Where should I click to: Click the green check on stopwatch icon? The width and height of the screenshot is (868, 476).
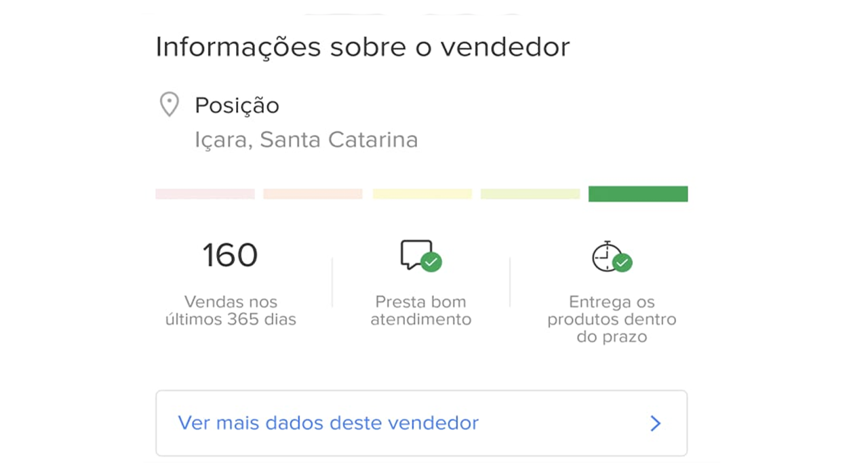pos(622,262)
